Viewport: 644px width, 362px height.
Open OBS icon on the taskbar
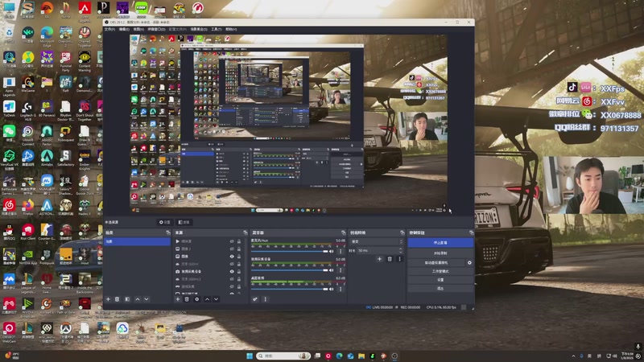pyautogui.click(x=394, y=356)
